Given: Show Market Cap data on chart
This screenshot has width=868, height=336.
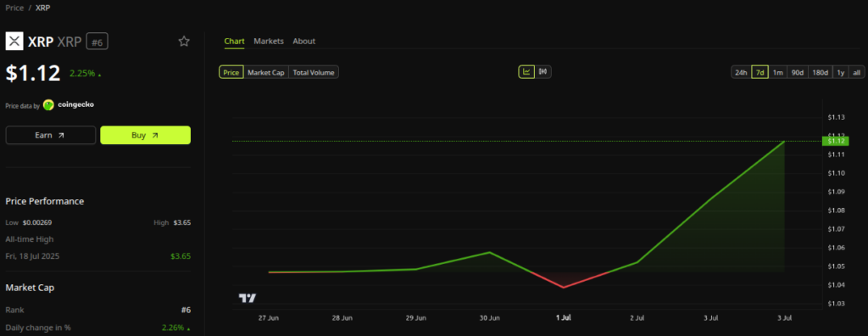Looking at the screenshot, I should (265, 72).
